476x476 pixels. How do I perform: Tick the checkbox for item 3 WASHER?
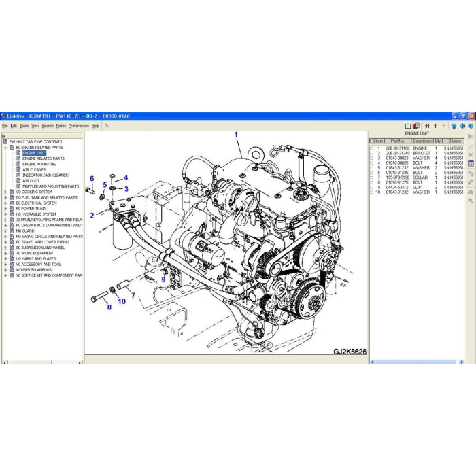tap(371, 158)
